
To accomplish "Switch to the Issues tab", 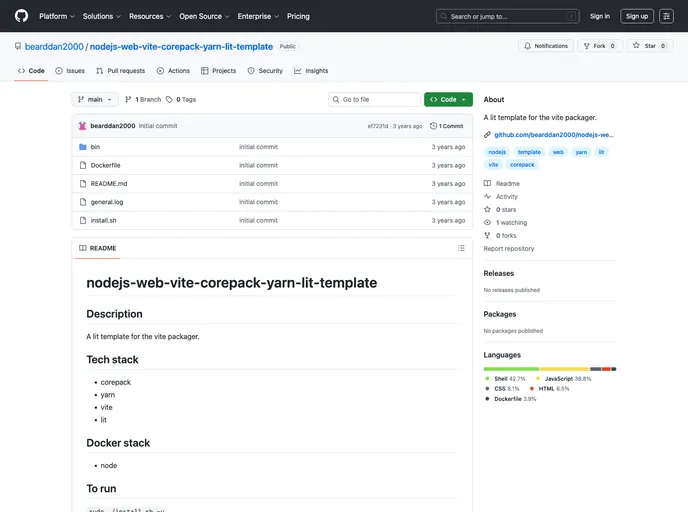I will (x=70, y=71).
